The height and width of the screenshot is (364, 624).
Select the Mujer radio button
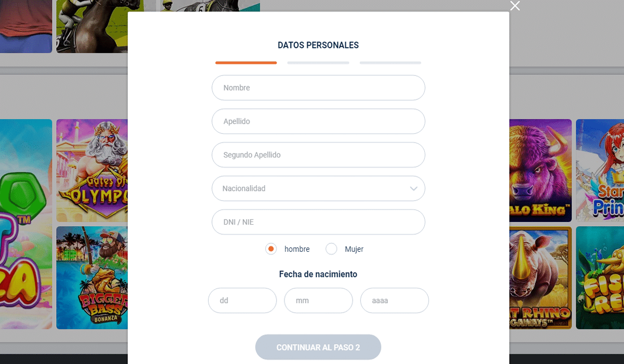331,249
